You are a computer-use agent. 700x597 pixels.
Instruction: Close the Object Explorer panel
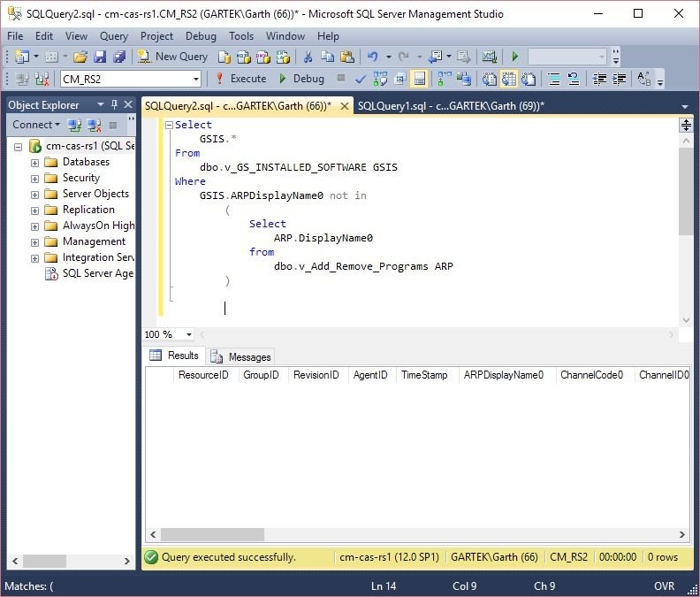coord(128,104)
